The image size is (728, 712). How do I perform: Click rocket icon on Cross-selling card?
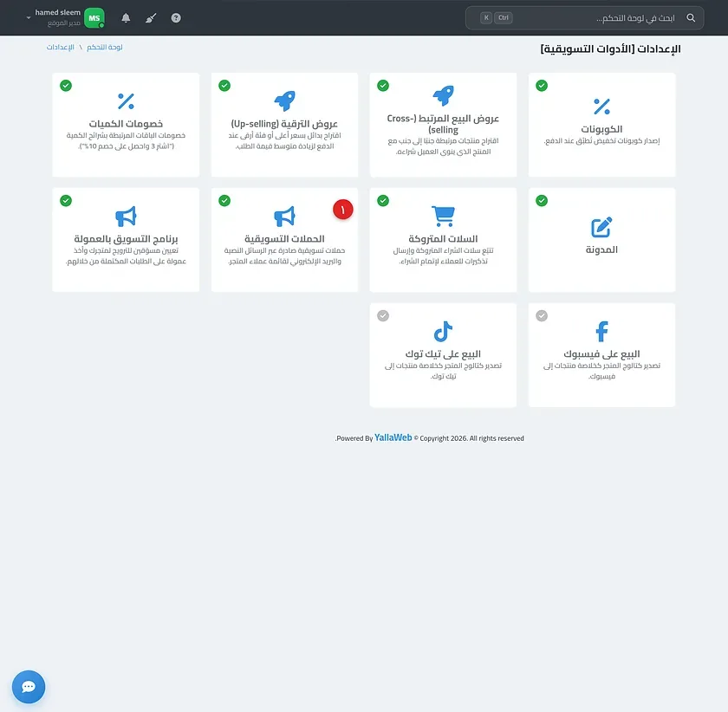coord(444,95)
